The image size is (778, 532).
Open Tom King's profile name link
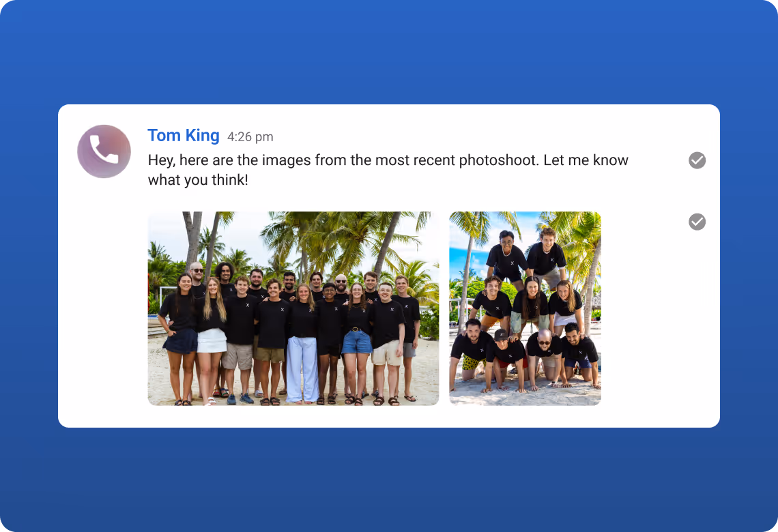tap(184, 135)
